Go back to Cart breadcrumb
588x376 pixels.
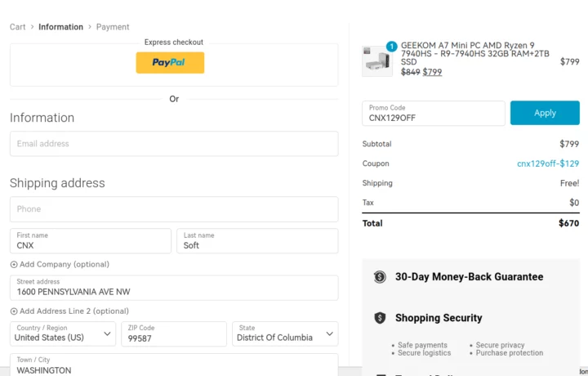(18, 27)
